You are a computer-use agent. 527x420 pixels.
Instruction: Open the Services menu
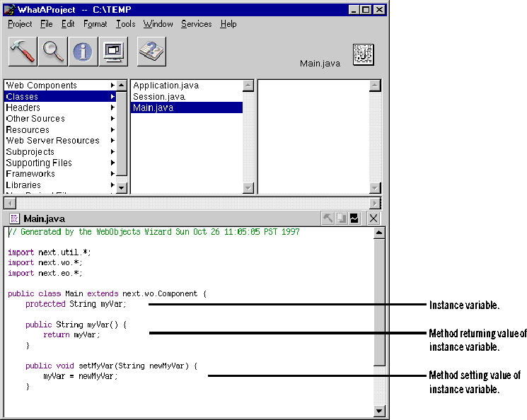pyautogui.click(x=196, y=24)
